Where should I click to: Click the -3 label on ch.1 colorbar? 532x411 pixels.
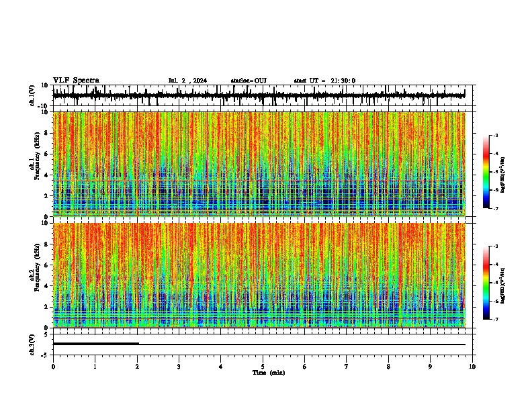tap(496, 135)
